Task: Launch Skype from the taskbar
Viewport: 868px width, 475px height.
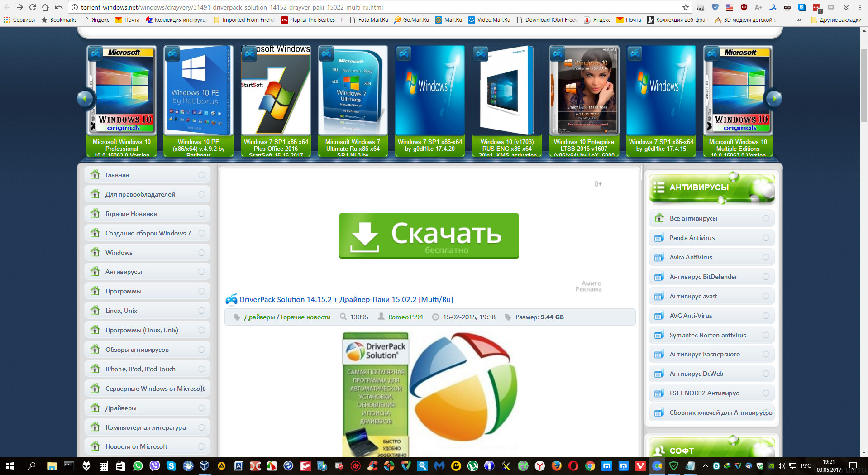Action: pos(171,466)
